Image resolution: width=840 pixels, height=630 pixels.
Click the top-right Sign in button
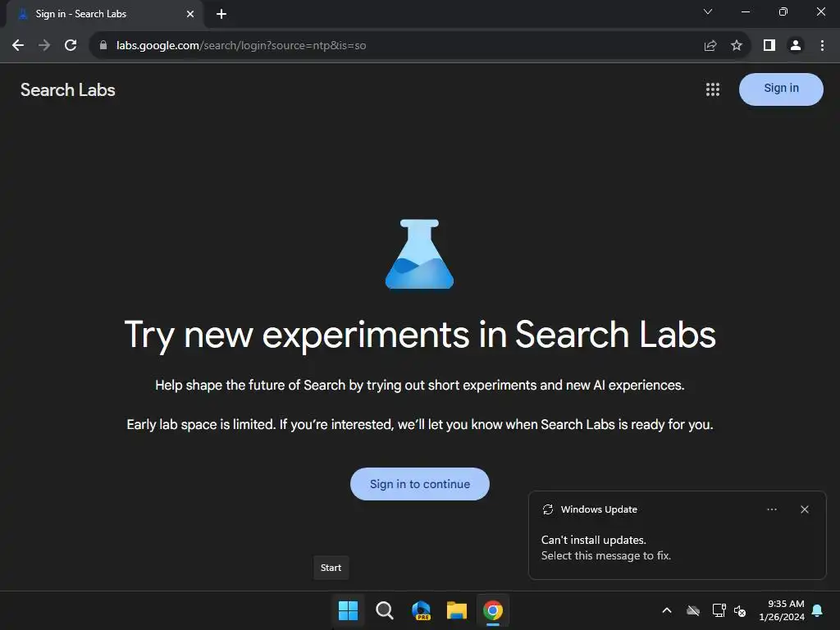[781, 89]
